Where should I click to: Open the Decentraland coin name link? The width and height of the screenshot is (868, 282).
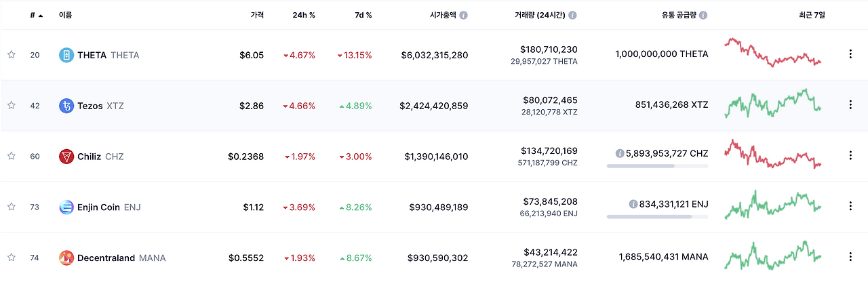click(105, 258)
